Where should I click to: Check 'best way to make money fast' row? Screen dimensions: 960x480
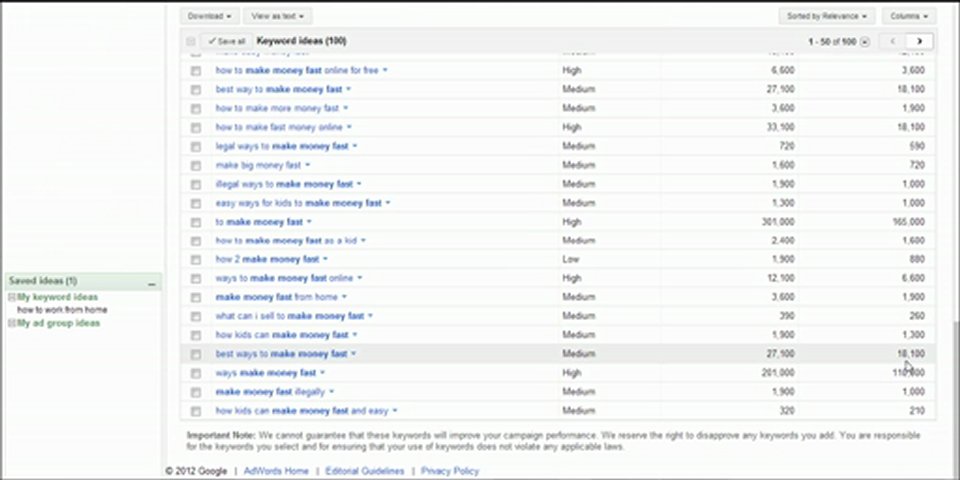point(195,90)
